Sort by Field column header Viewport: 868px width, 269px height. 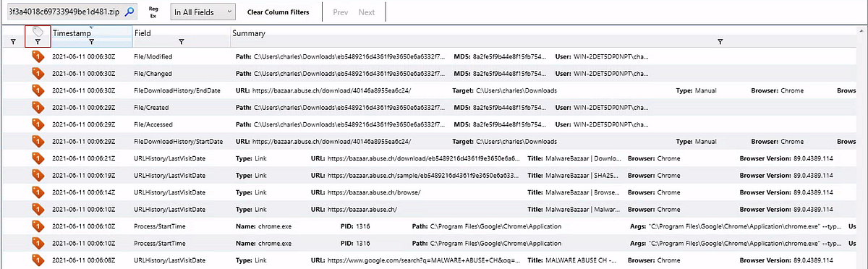click(142, 33)
